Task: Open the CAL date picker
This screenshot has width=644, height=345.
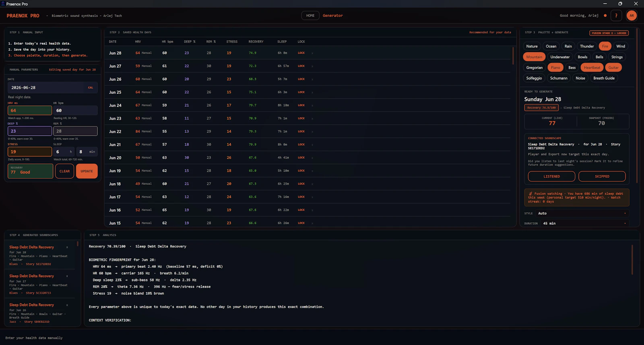Action: (91, 87)
